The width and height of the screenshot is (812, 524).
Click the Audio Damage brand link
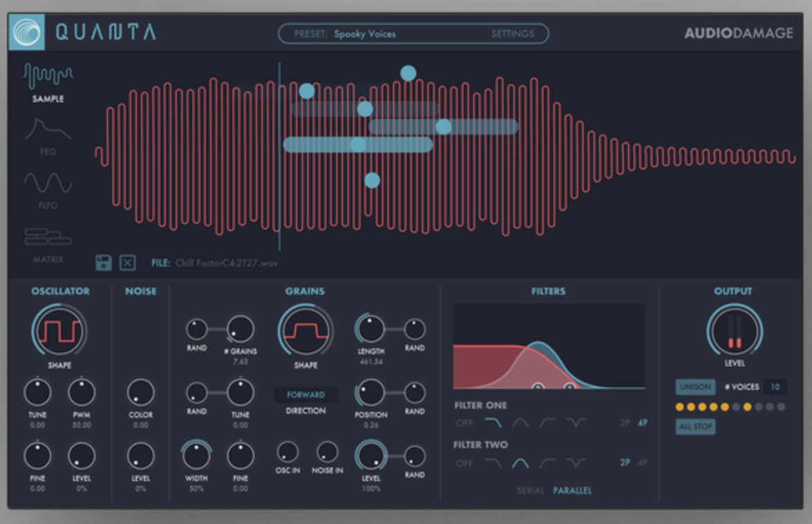click(x=739, y=33)
